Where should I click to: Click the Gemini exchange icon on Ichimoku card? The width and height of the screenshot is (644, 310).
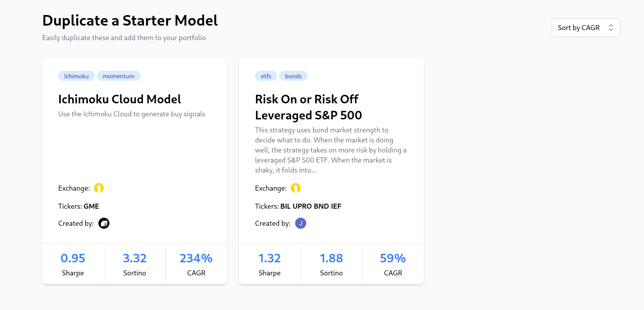click(x=99, y=188)
